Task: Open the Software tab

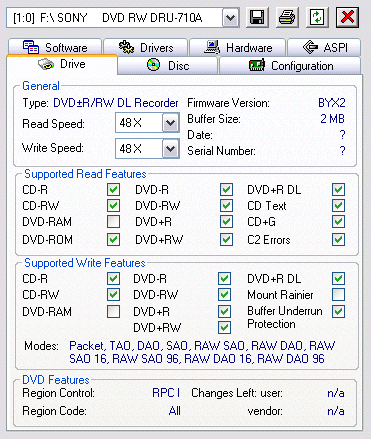Action: (x=55, y=47)
